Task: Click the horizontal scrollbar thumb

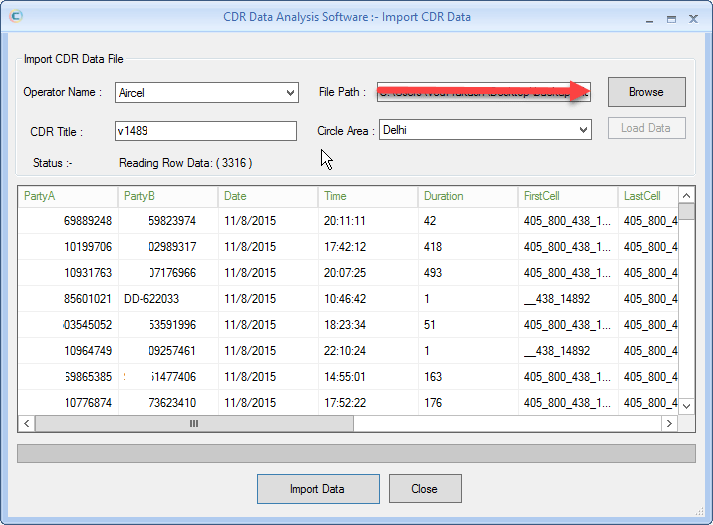Action: (x=194, y=424)
